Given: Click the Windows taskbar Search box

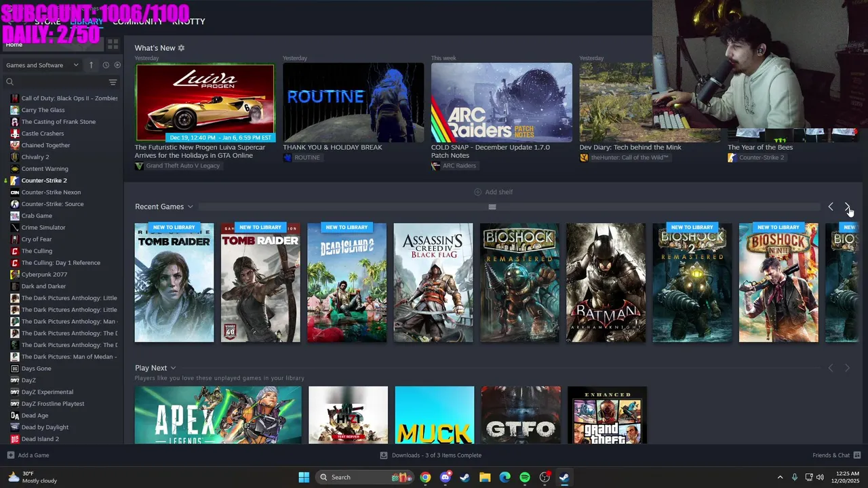Looking at the screenshot, I should pos(364,477).
